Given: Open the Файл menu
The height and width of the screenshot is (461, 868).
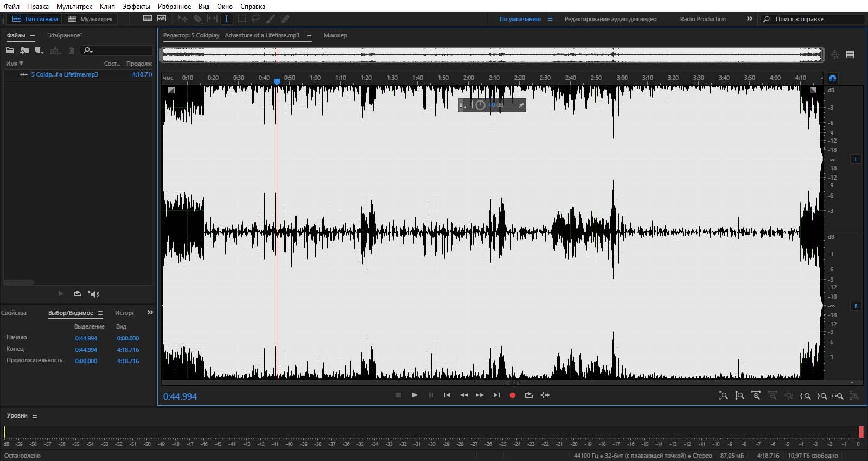Looking at the screenshot, I should click(11, 7).
